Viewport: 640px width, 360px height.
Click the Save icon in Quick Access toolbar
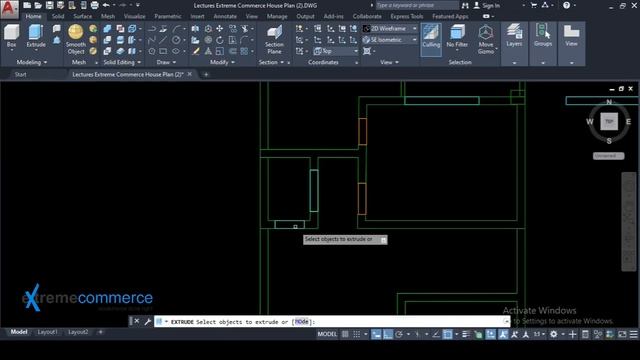49,5
